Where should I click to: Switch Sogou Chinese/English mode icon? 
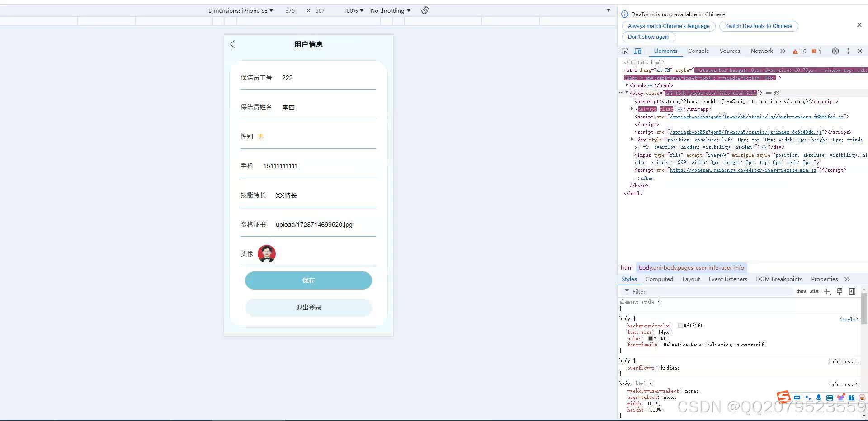coord(797,398)
